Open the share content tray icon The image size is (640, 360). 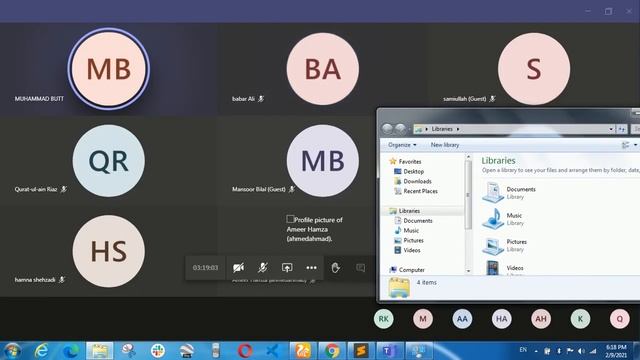point(287,268)
